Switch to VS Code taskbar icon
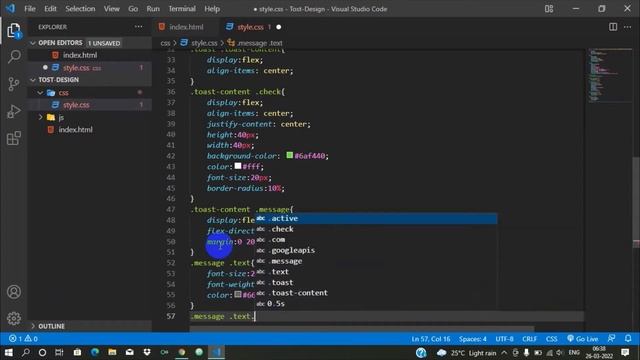The width and height of the screenshot is (640, 360). [x=216, y=352]
